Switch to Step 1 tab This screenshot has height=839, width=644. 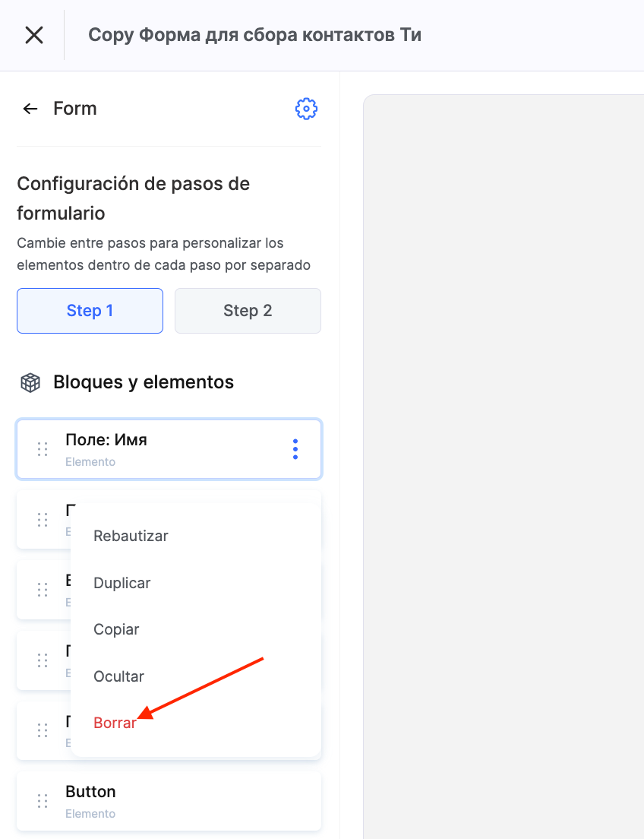(90, 311)
